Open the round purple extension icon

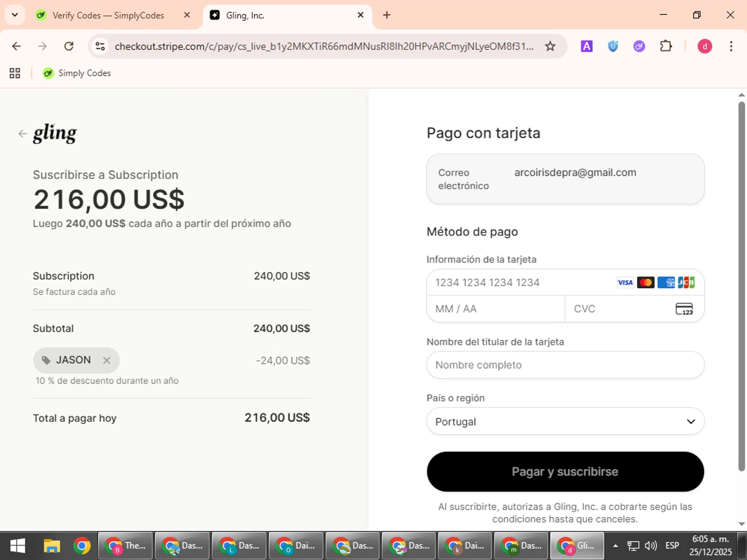[x=639, y=46]
